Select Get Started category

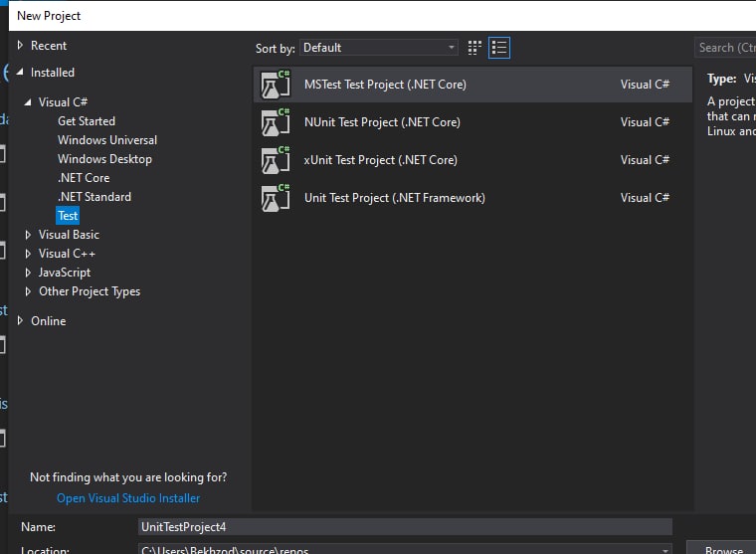[x=87, y=121]
